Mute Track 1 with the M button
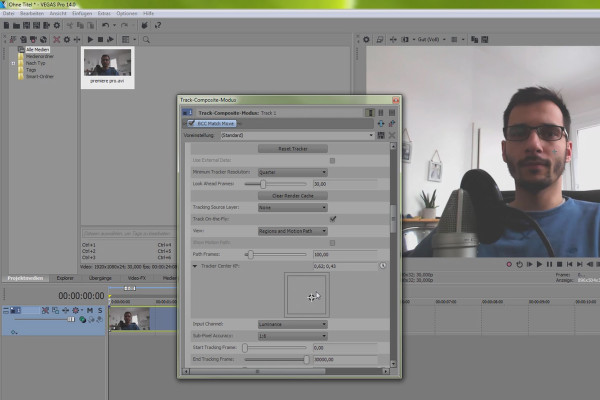Image resolution: width=600 pixels, height=400 pixels. [90, 310]
